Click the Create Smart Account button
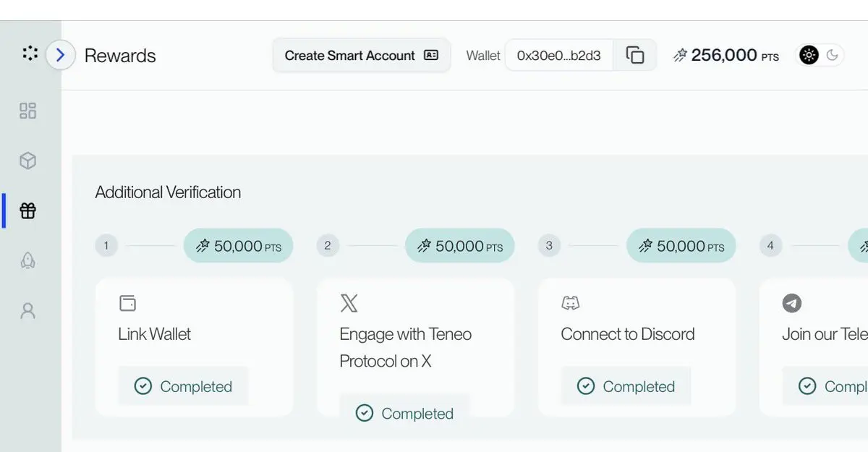 (361, 56)
